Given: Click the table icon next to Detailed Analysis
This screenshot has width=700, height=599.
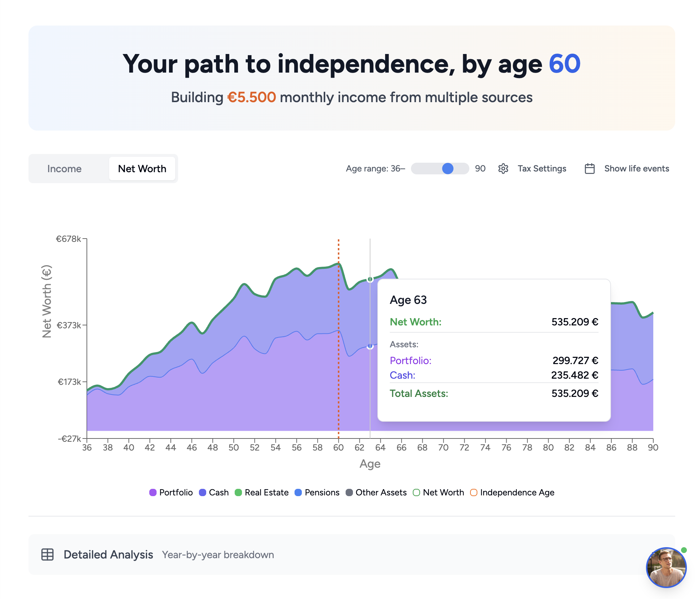Looking at the screenshot, I should tap(48, 554).
